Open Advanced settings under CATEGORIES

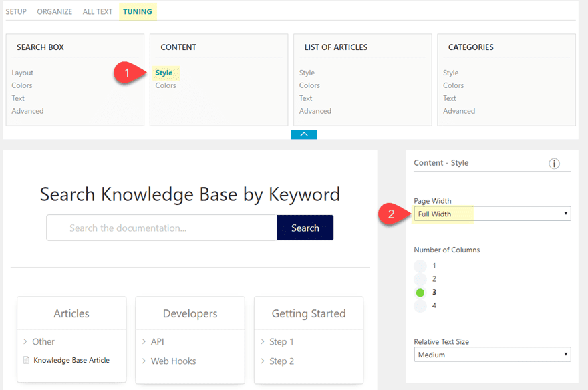click(459, 111)
